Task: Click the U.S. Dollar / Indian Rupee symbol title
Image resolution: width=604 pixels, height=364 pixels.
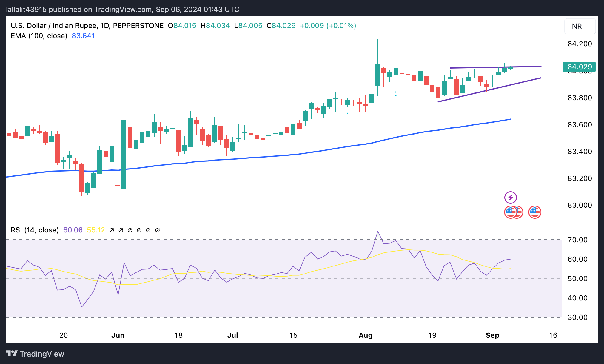Action: pyautogui.click(x=54, y=26)
